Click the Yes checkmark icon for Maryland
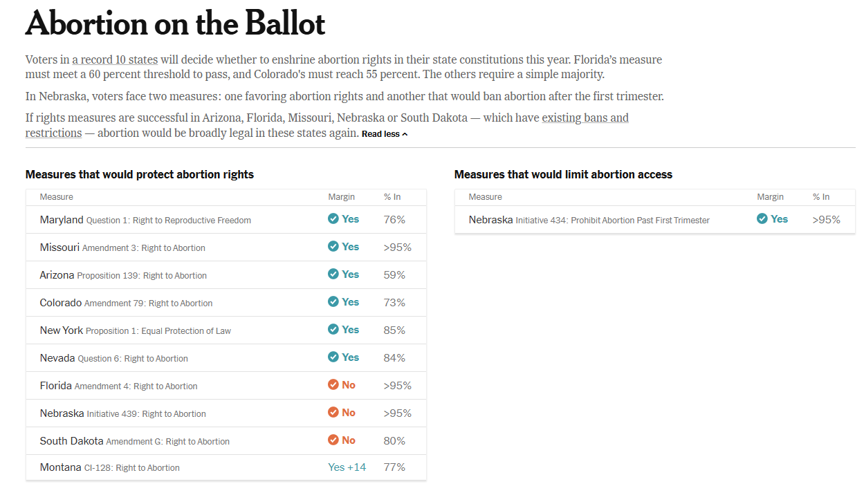Screen dimensions: 864x504 pos(333,219)
